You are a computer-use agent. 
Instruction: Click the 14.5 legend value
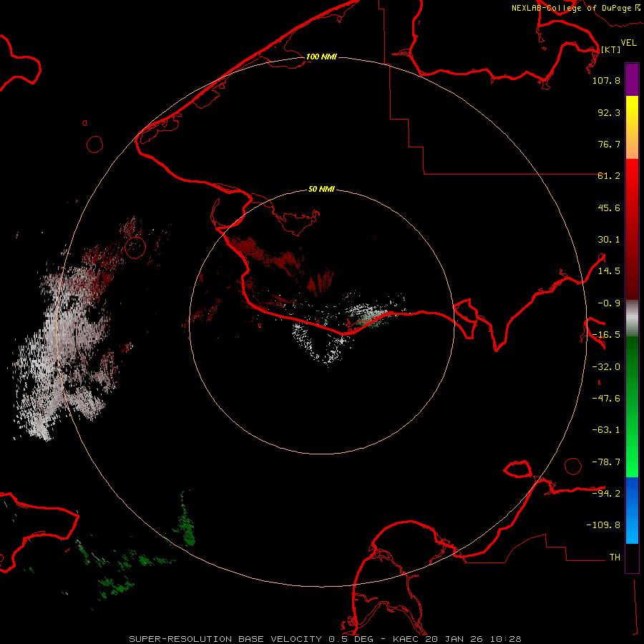pyautogui.click(x=609, y=271)
